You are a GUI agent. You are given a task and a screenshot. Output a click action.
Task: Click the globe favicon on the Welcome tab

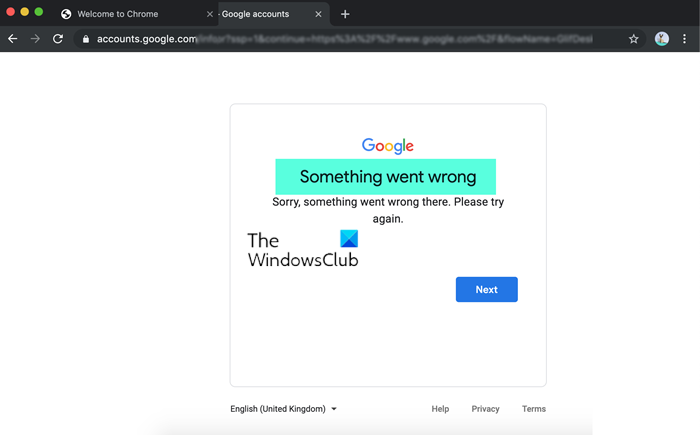pos(66,14)
